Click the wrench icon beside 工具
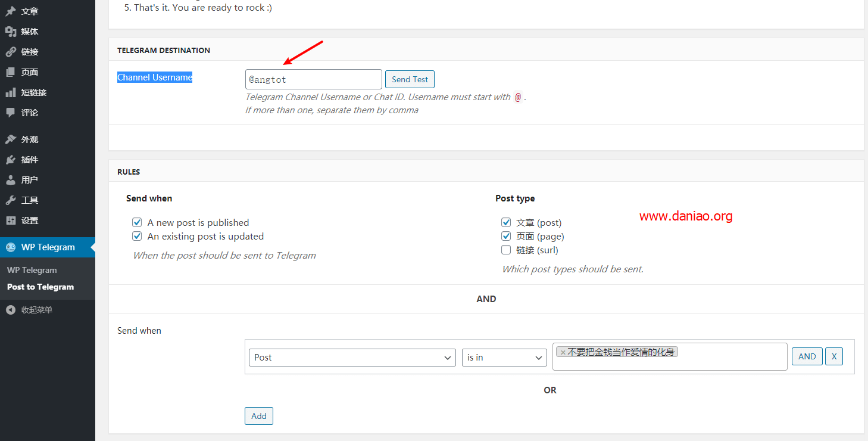868x441 pixels. 11,200
